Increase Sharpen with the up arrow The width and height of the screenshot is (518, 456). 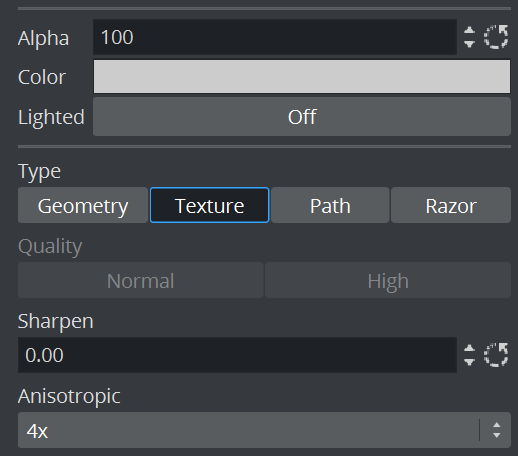(x=469, y=349)
